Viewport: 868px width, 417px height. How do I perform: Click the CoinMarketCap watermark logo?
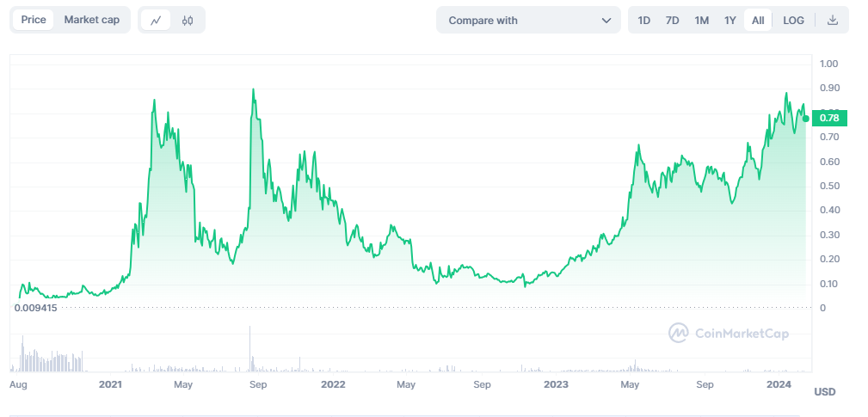tap(729, 334)
